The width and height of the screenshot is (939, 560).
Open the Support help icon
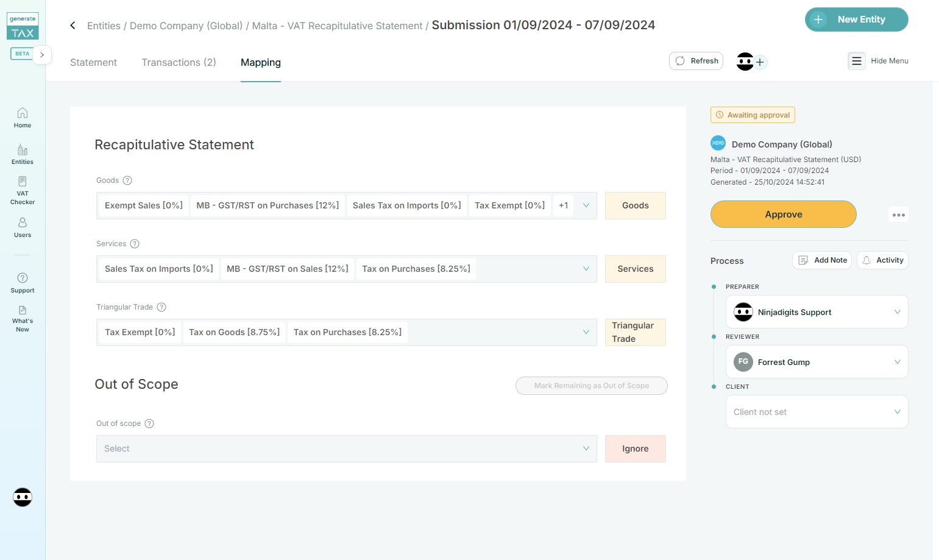coord(23,283)
